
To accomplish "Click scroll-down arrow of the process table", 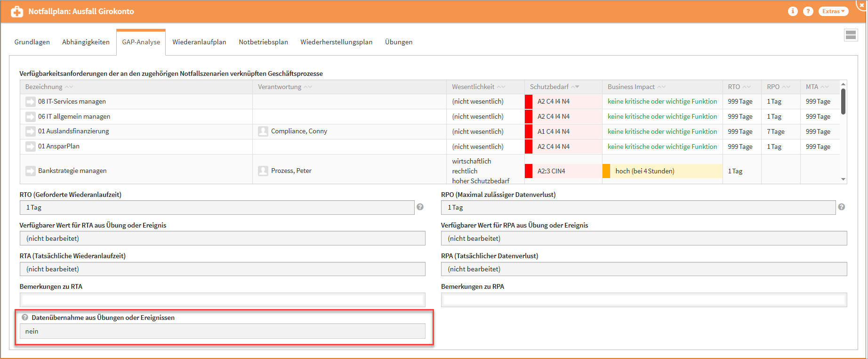I will click(x=843, y=179).
